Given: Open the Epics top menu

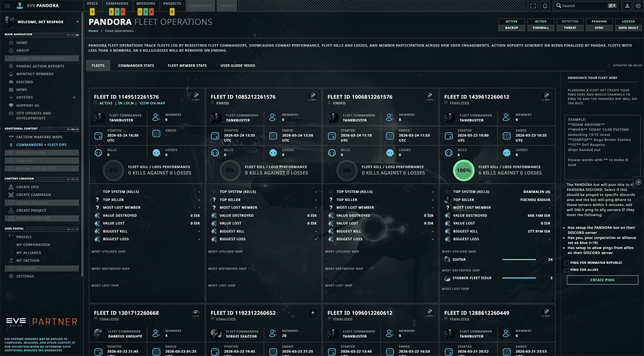Looking at the screenshot, I should pyautogui.click(x=92, y=4).
